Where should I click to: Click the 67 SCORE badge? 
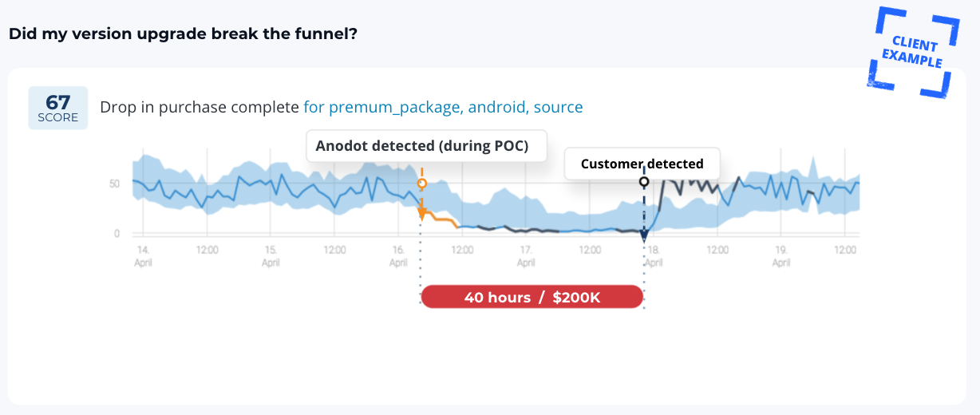tap(57, 108)
